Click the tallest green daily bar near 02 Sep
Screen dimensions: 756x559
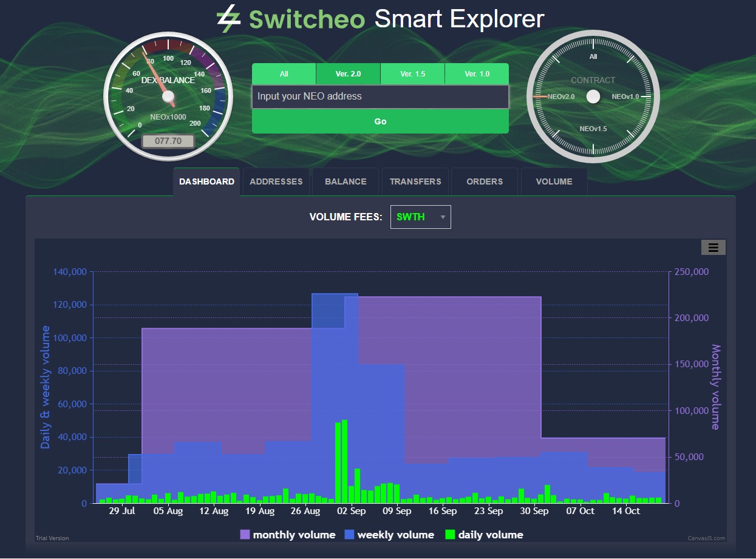(344, 461)
